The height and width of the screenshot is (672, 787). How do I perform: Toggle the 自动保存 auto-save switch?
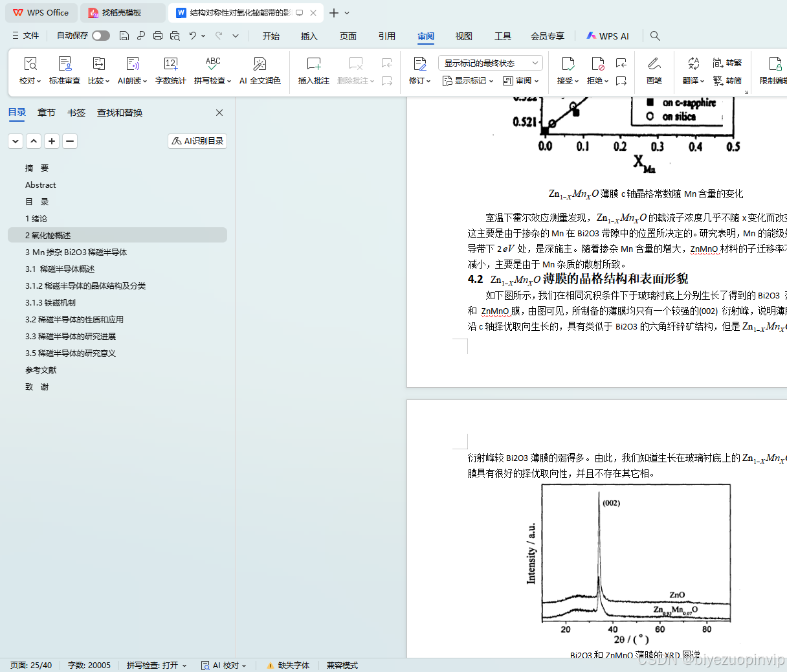pos(101,36)
